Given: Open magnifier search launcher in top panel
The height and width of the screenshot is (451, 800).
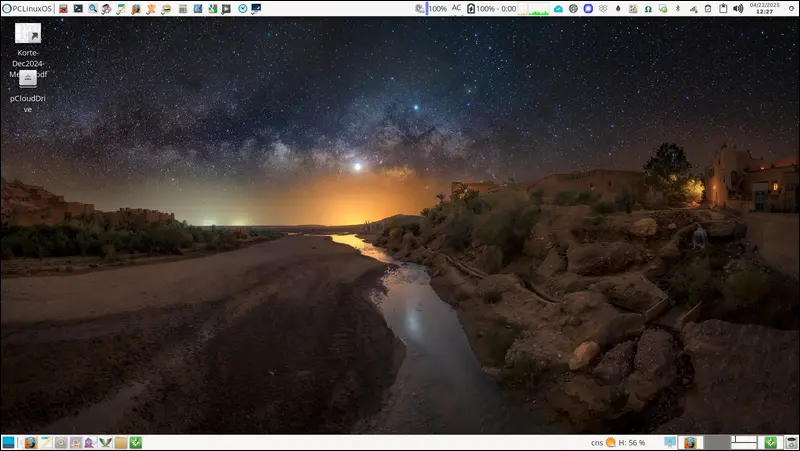Looking at the screenshot, I should tap(92, 9).
